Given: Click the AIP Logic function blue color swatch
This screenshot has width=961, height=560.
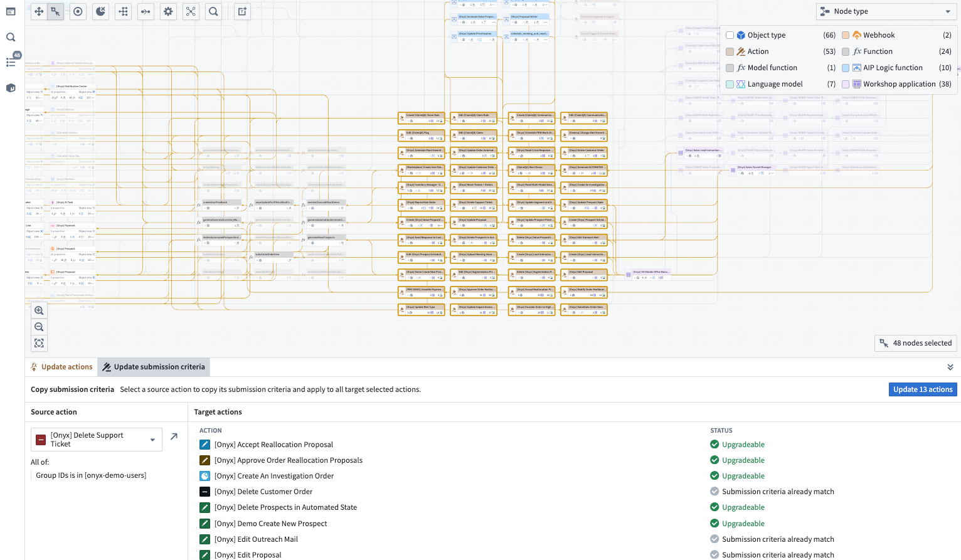Looking at the screenshot, I should (846, 67).
